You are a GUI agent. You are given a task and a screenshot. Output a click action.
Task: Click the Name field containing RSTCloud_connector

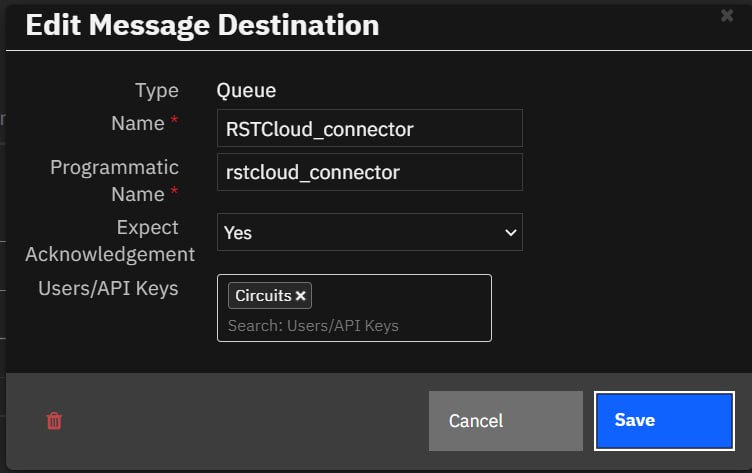click(x=369, y=129)
